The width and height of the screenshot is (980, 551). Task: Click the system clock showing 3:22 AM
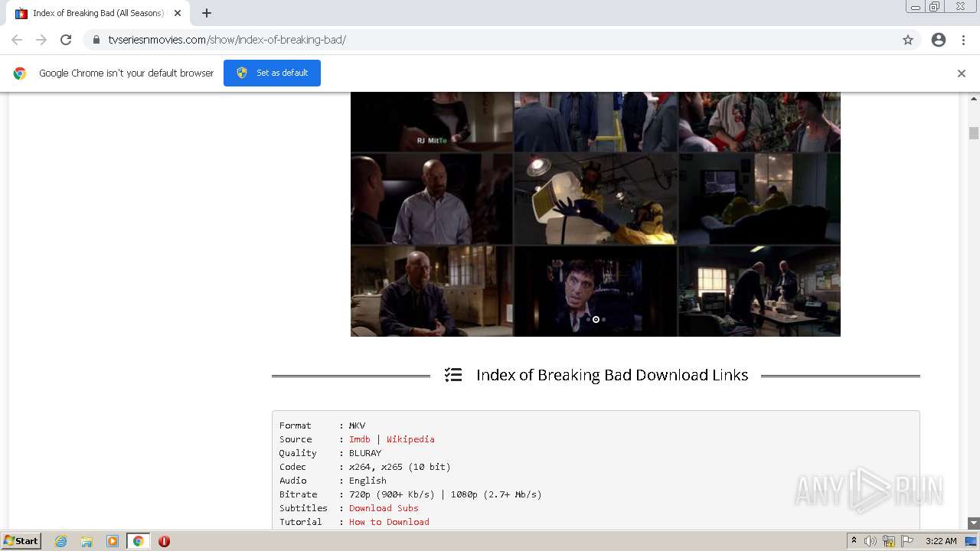pos(941,541)
